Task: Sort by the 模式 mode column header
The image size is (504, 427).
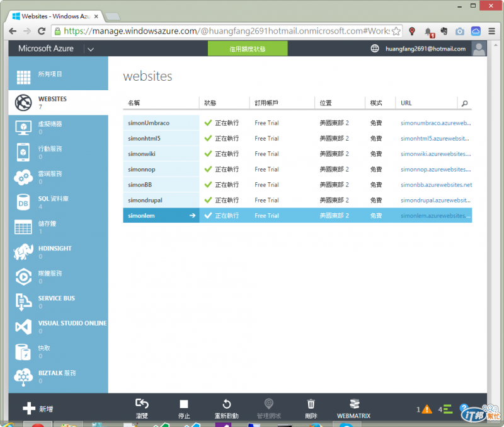Action: coord(375,103)
